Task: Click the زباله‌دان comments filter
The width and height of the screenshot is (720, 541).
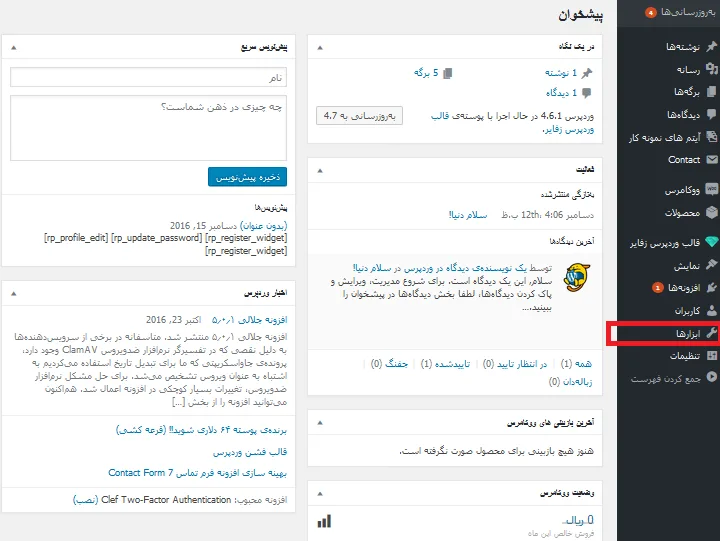Action: (577, 382)
